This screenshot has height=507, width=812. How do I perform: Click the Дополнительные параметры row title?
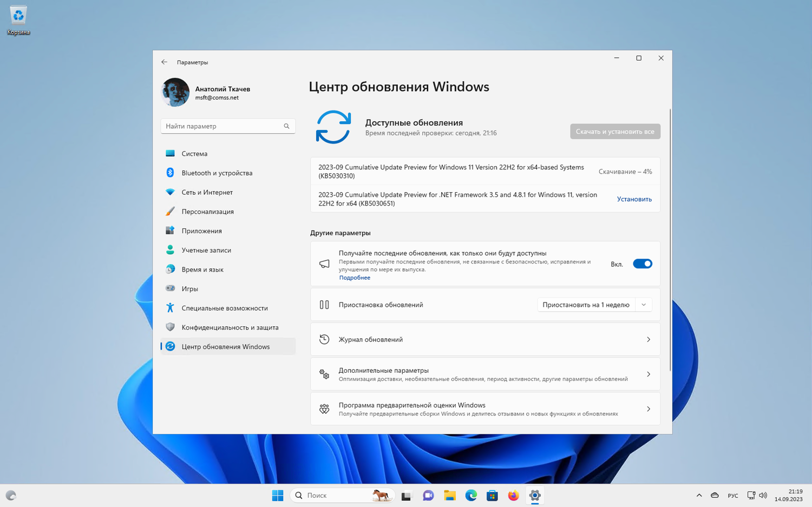tap(384, 371)
